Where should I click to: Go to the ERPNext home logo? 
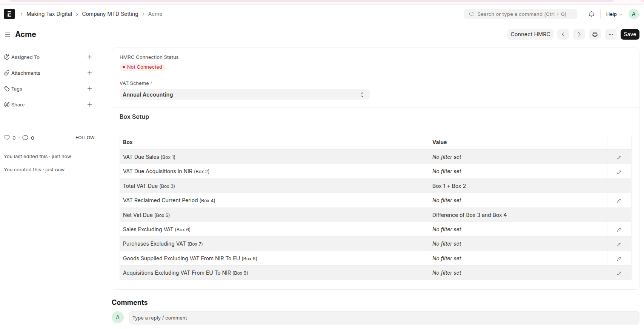[9, 14]
